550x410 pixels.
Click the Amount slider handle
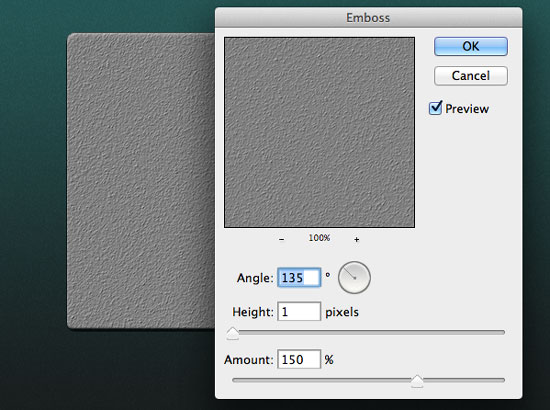click(x=417, y=381)
